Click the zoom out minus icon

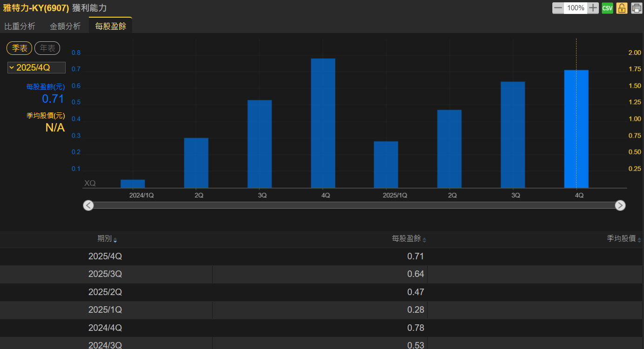558,8
